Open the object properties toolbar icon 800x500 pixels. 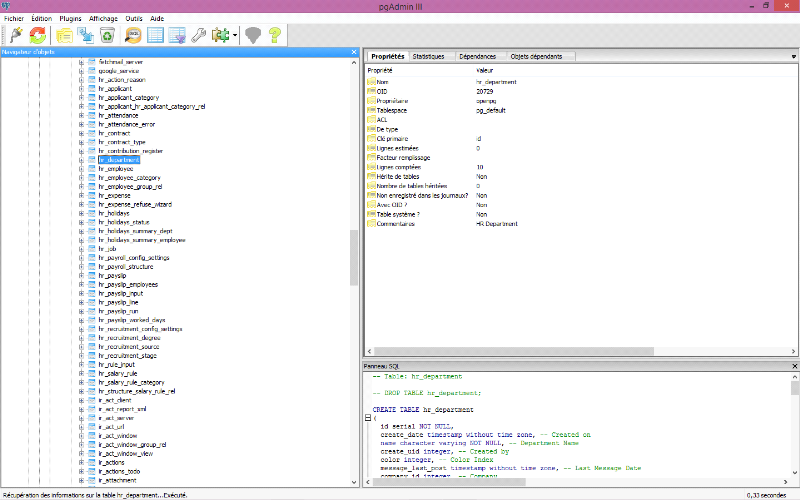[x=65, y=35]
